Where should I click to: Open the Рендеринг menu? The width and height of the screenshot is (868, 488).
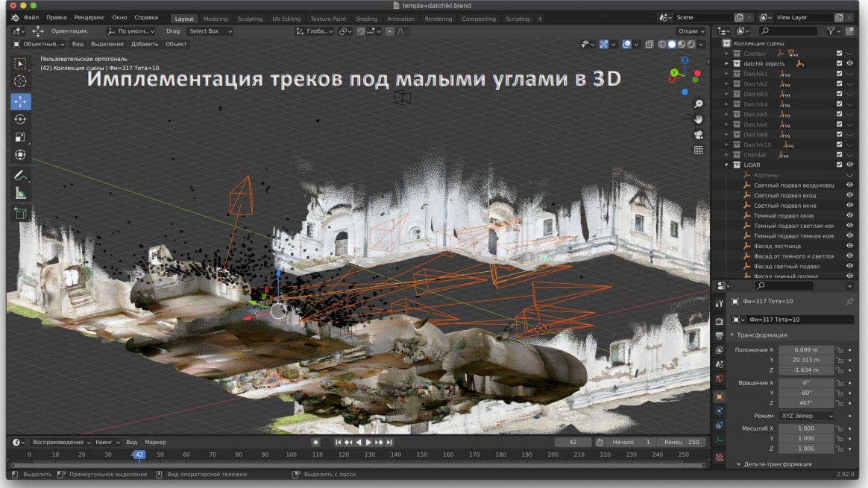(x=89, y=17)
